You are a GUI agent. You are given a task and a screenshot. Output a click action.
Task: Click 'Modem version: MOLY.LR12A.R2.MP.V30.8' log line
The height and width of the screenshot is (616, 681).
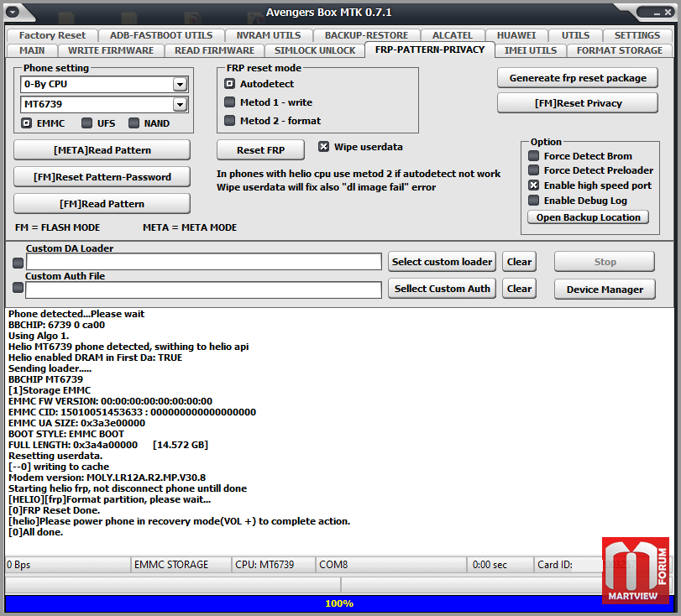click(107, 478)
